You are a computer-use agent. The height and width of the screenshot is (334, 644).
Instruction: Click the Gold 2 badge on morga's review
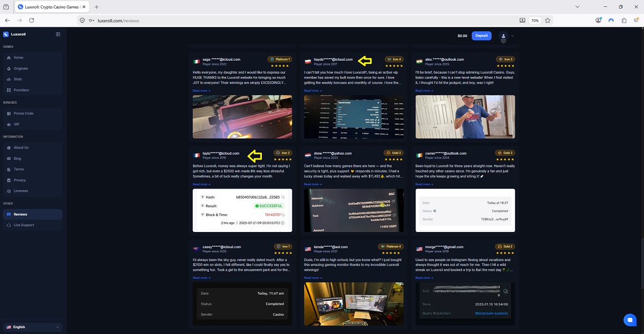pyautogui.click(x=506, y=246)
